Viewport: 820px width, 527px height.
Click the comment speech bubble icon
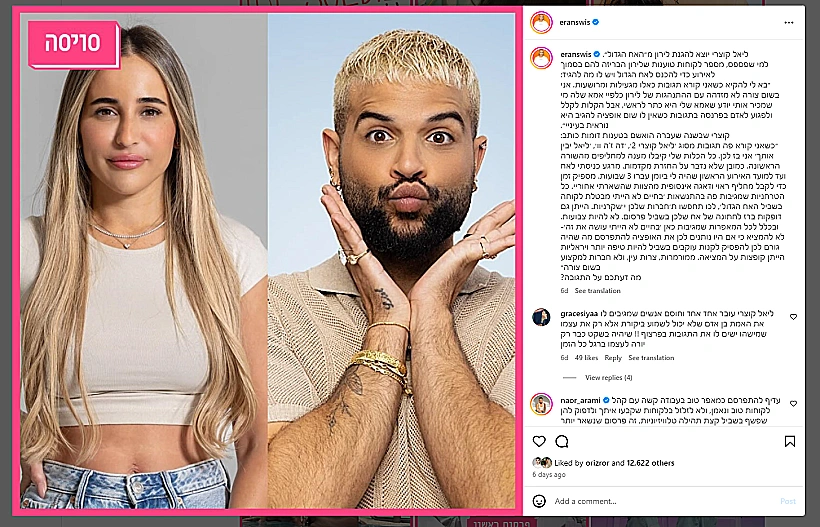point(562,441)
